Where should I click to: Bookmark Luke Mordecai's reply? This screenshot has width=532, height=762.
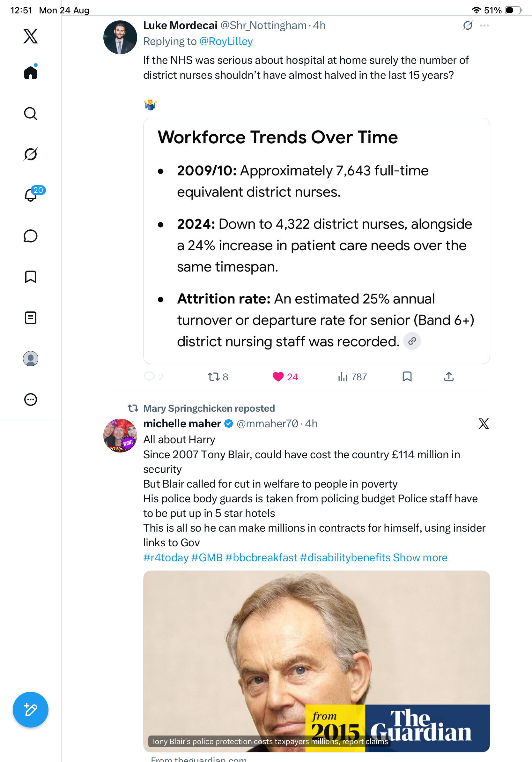pyautogui.click(x=407, y=376)
